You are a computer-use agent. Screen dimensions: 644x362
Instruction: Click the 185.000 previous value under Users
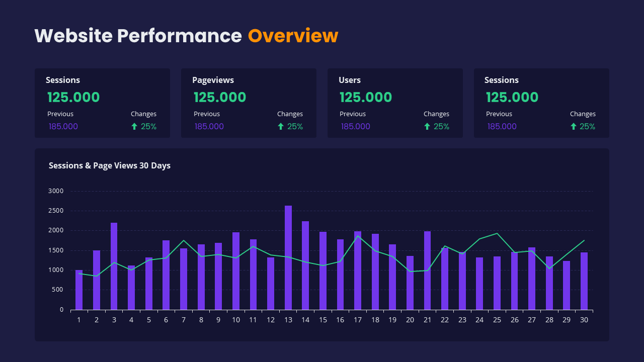[x=355, y=126]
